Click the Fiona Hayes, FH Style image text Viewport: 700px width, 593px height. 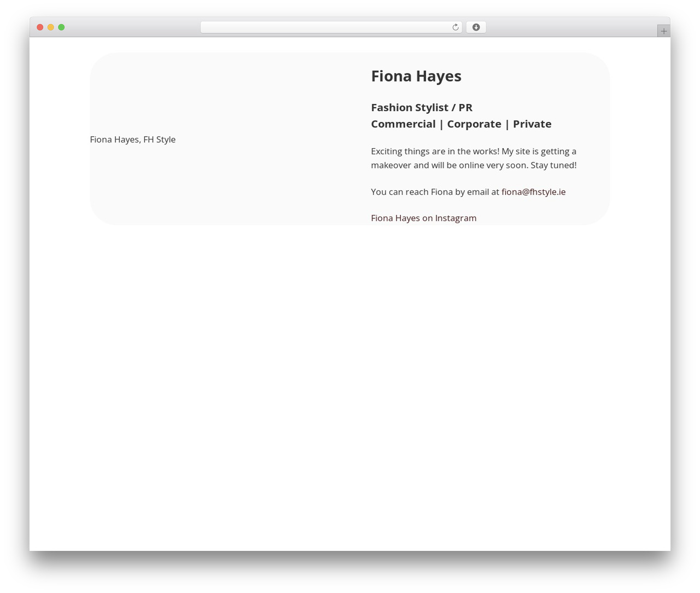[x=133, y=139]
